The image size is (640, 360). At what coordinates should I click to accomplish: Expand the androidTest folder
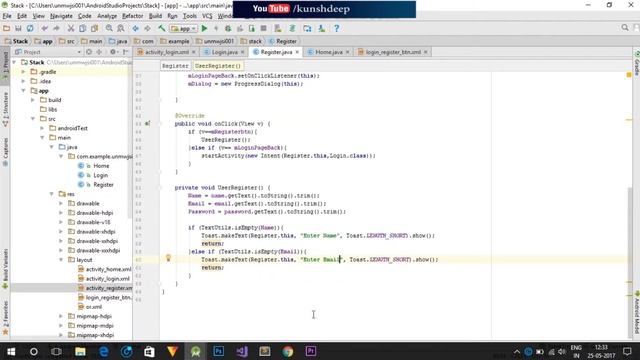click(x=42, y=128)
